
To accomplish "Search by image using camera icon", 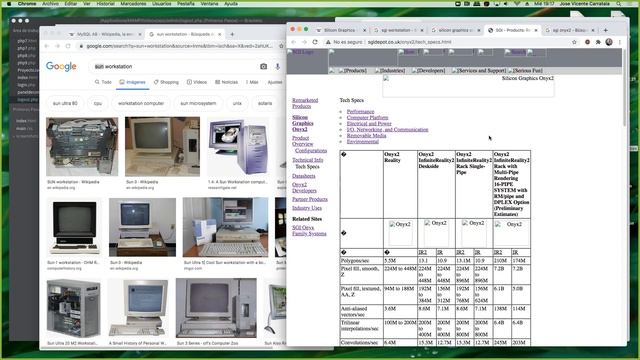I will pyautogui.click(x=263, y=66).
